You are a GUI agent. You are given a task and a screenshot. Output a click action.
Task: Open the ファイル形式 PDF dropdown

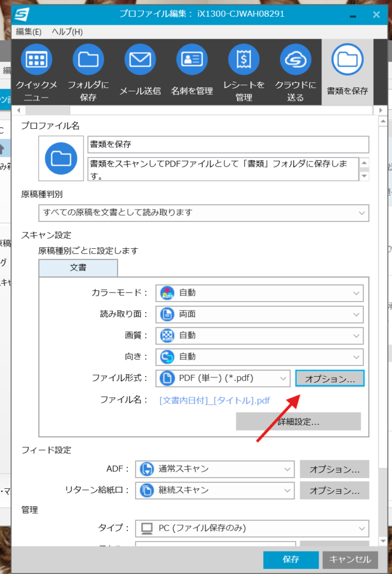pos(223,378)
